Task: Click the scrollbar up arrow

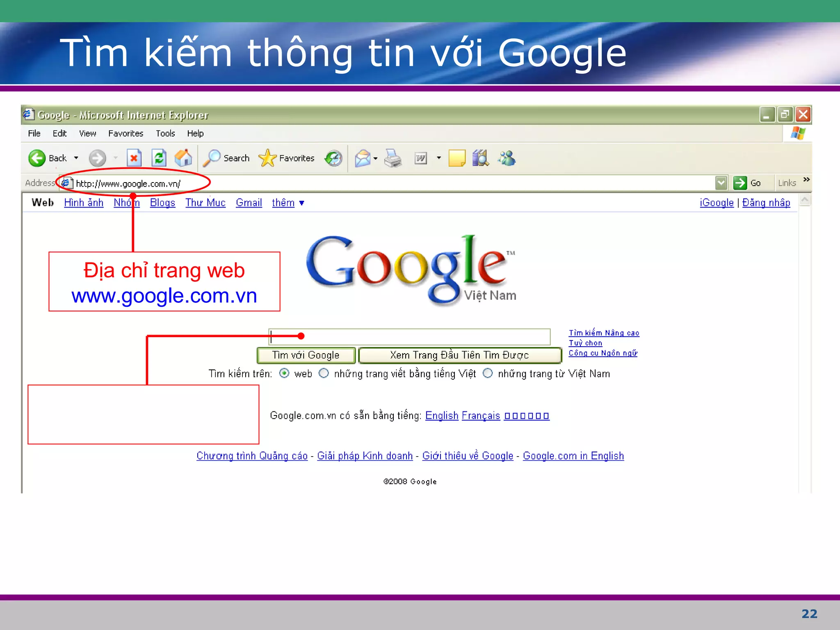Action: [805, 200]
